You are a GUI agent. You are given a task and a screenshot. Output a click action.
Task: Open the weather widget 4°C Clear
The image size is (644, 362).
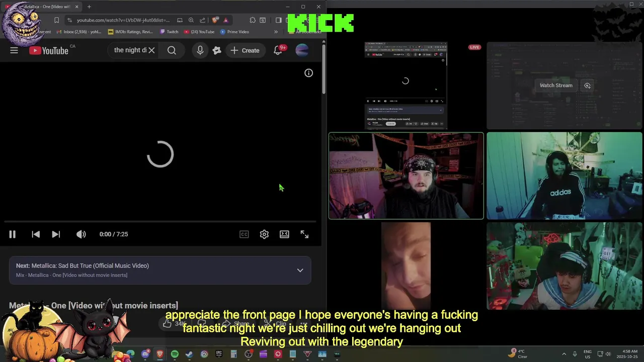(x=518, y=353)
